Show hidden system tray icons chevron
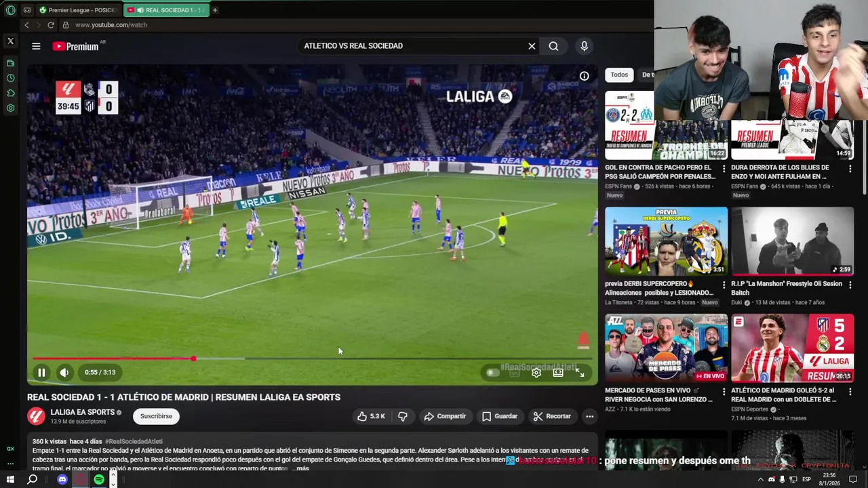868x488 pixels. point(760,480)
